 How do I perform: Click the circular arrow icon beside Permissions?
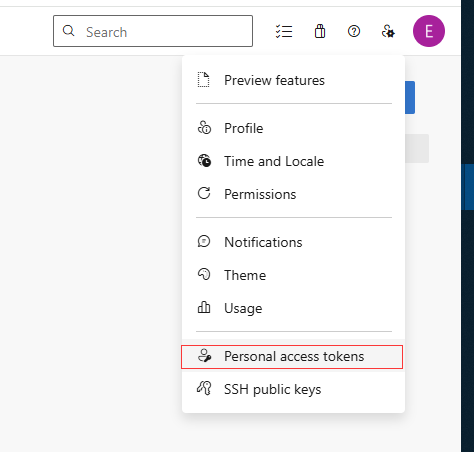pos(204,193)
